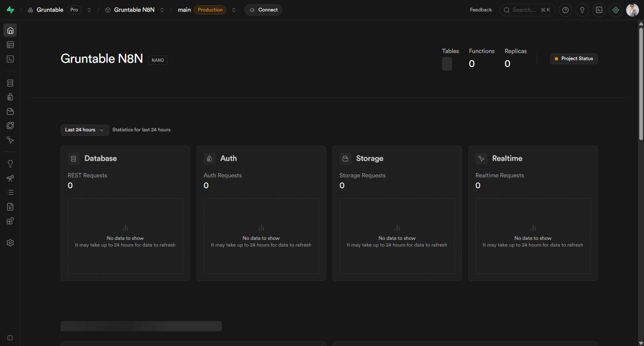This screenshot has height=346, width=644.
Task: Select the main branch breadcrumb
Action: pos(184,10)
